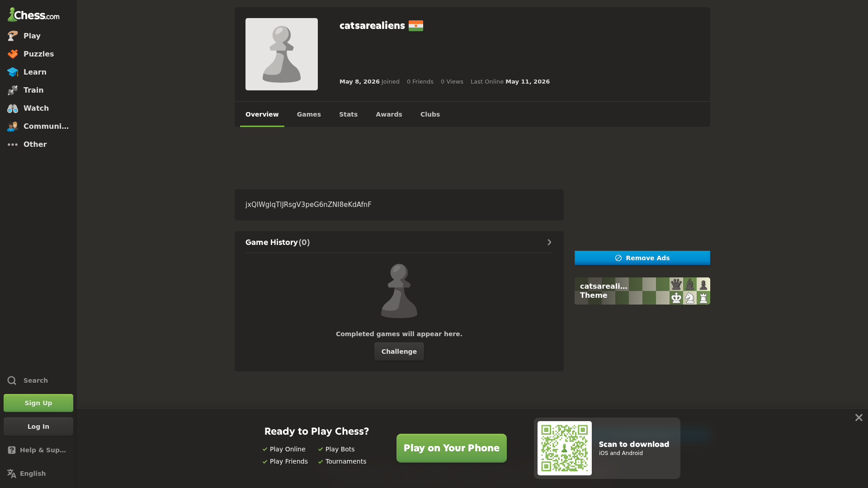Open the Play menu in sidebar
The height and width of the screenshot is (488, 868).
38,36
